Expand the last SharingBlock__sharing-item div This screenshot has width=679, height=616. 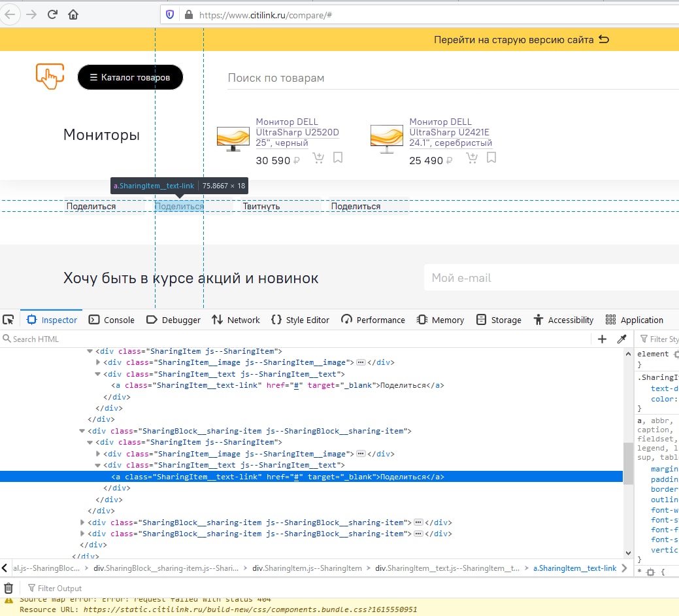click(x=82, y=534)
